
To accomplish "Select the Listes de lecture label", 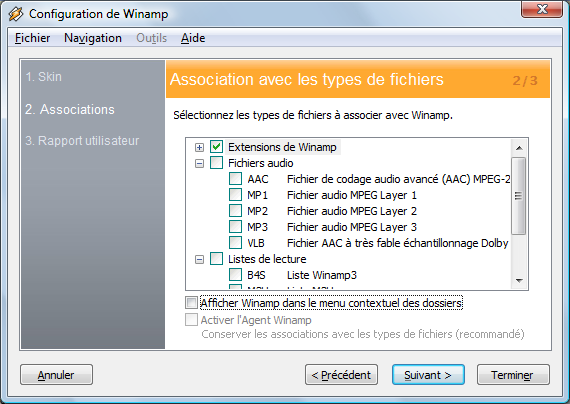I will [x=267, y=259].
